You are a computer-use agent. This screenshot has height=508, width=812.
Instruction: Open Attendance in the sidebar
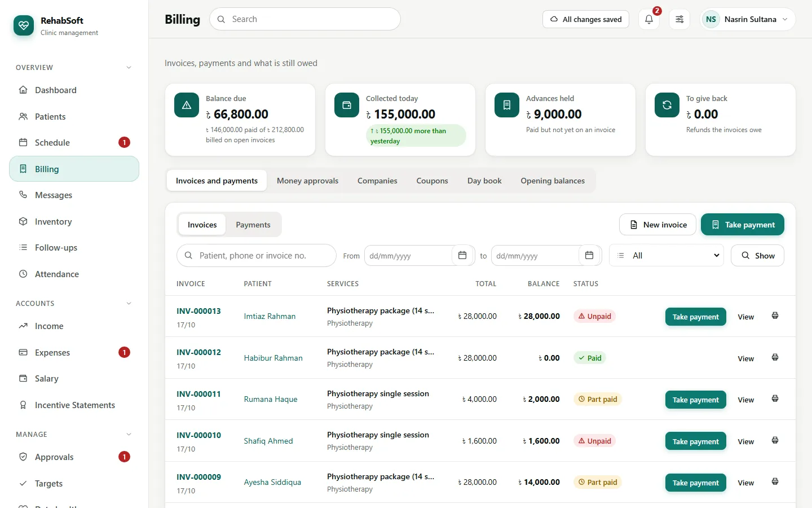74,274
